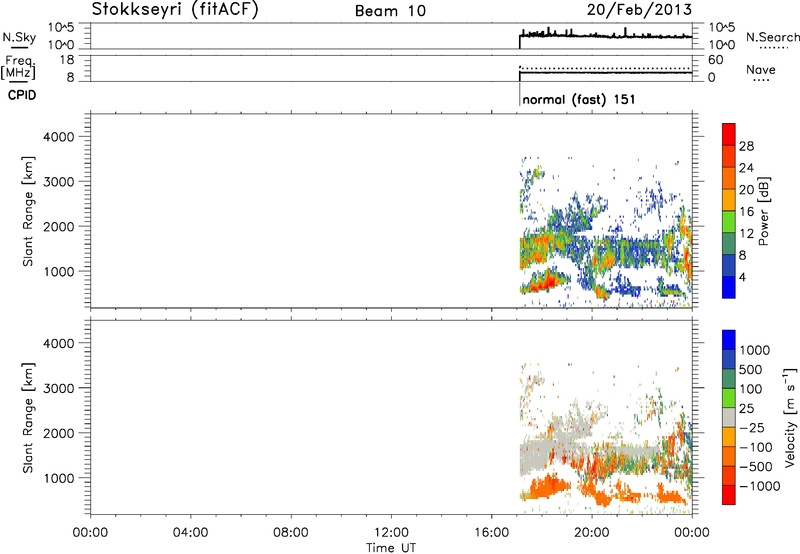Pick the bright blue bottom Power colorbar segment
The image size is (800, 554).
[x=729, y=287]
